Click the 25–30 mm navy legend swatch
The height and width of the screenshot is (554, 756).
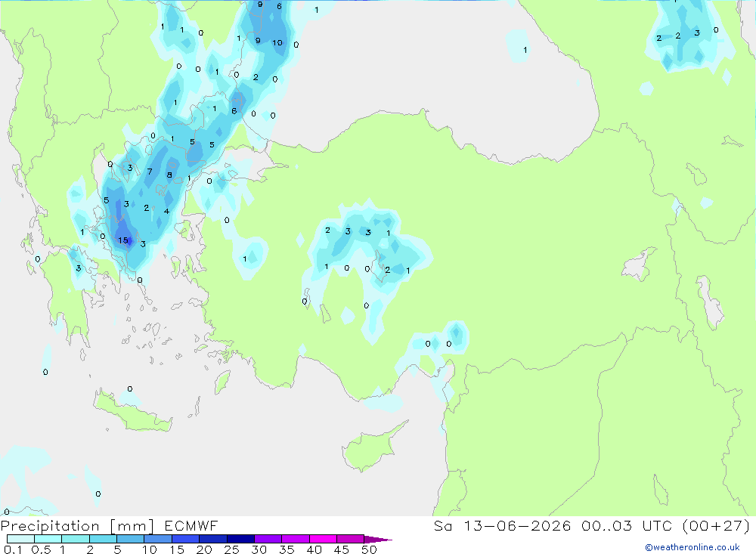(240, 539)
